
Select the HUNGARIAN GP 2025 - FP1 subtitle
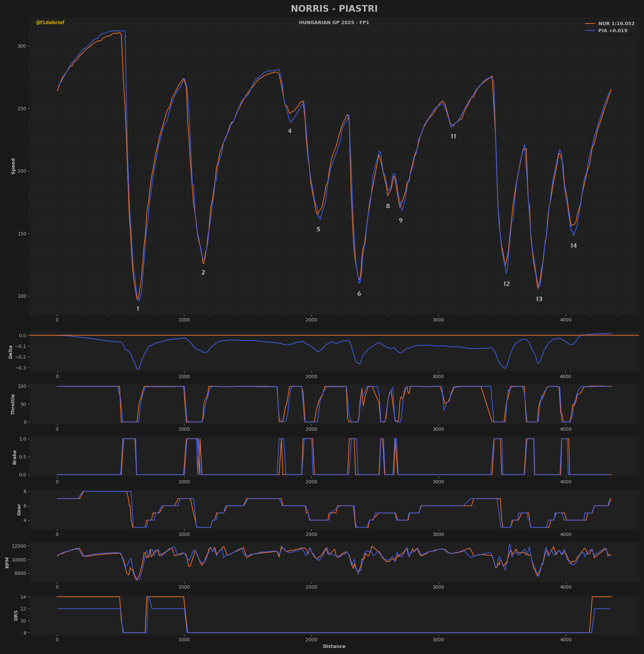(x=334, y=23)
